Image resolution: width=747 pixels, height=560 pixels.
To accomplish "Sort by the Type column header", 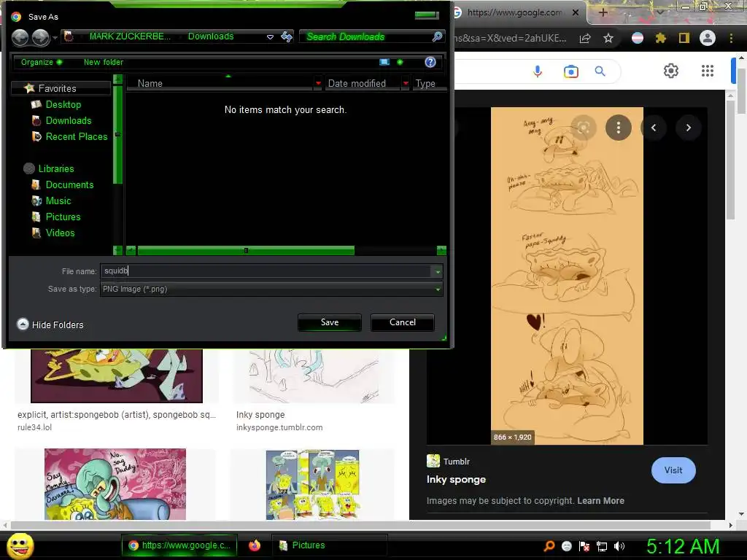I will [x=425, y=83].
